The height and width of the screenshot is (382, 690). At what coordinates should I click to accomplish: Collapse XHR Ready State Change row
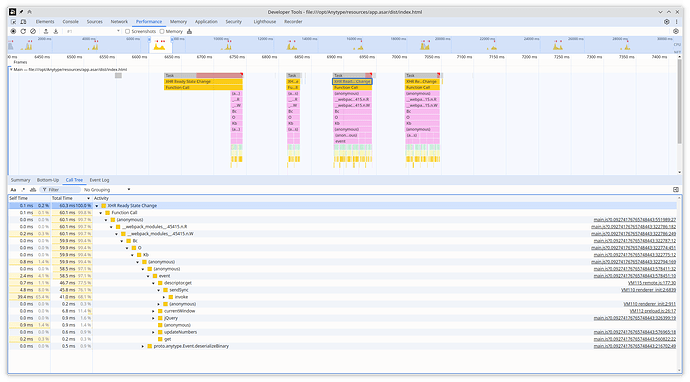pos(97,206)
